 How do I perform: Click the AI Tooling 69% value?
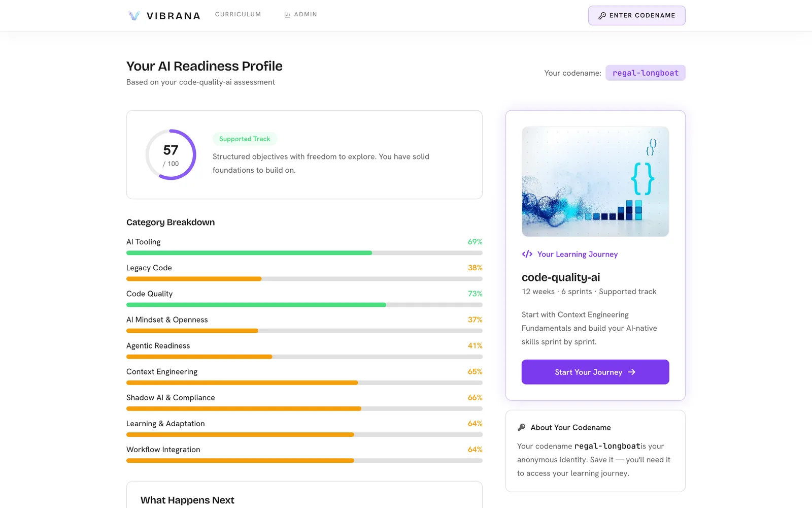coord(475,242)
